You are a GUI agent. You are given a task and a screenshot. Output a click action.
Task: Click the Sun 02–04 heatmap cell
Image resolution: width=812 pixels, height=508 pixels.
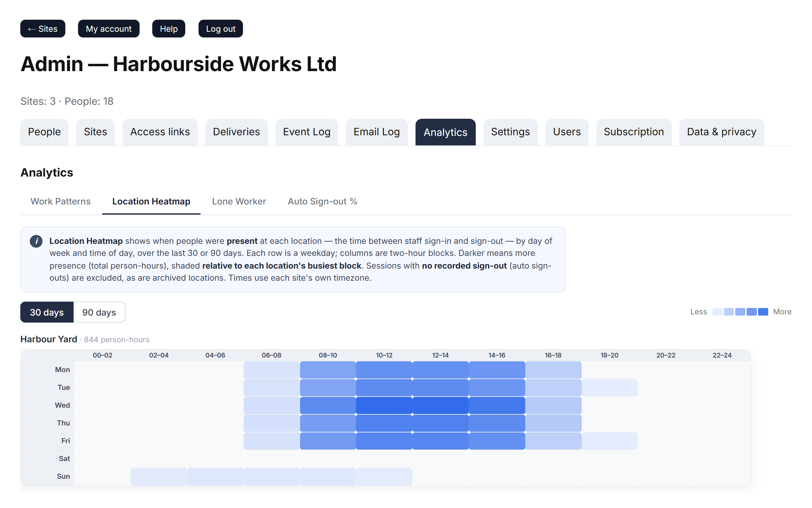pyautogui.click(x=159, y=477)
